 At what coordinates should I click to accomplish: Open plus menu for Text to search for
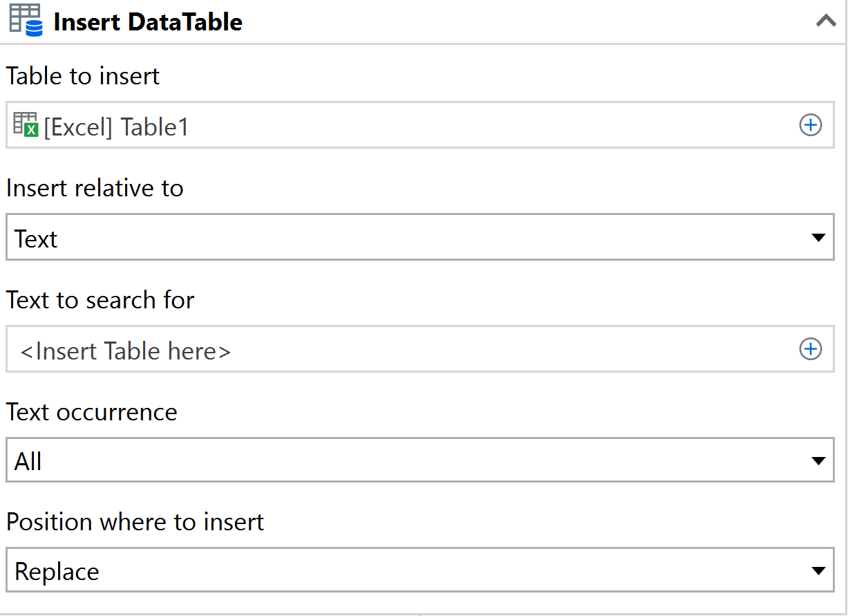pyautogui.click(x=810, y=349)
